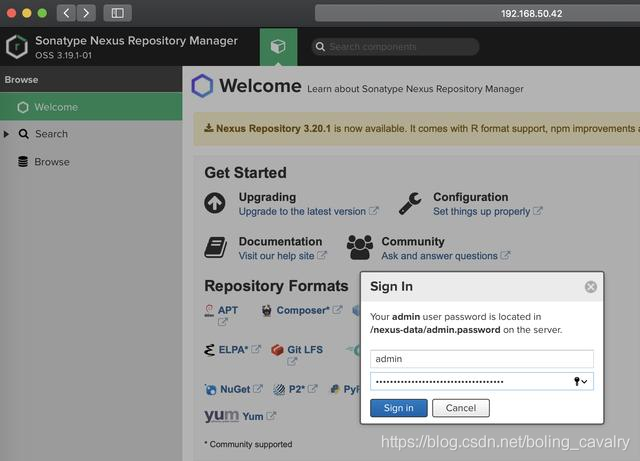The image size is (640, 461).
Task: Click the APT Debian logo icon
Action: (x=209, y=311)
